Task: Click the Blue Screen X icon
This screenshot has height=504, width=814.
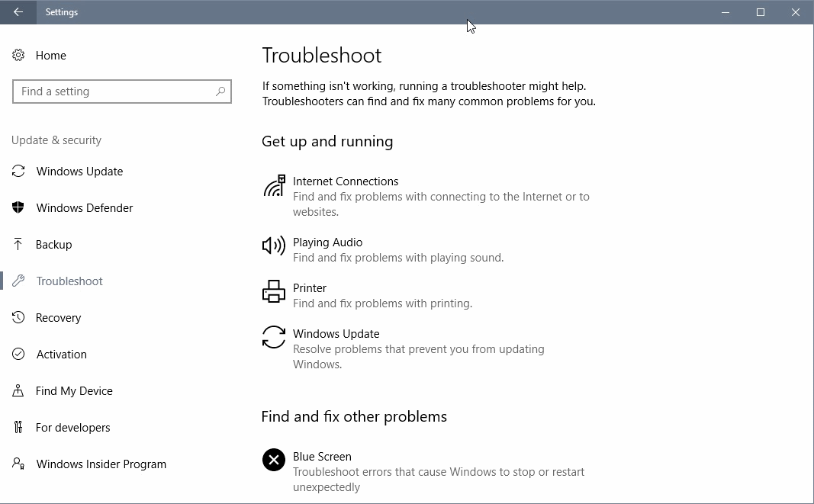Action: [x=274, y=460]
